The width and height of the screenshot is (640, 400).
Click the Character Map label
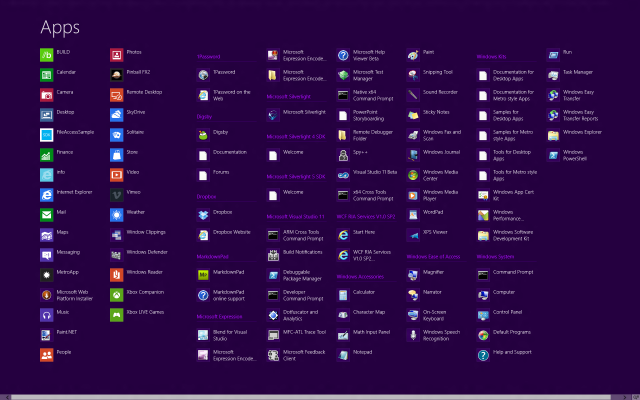point(369,312)
